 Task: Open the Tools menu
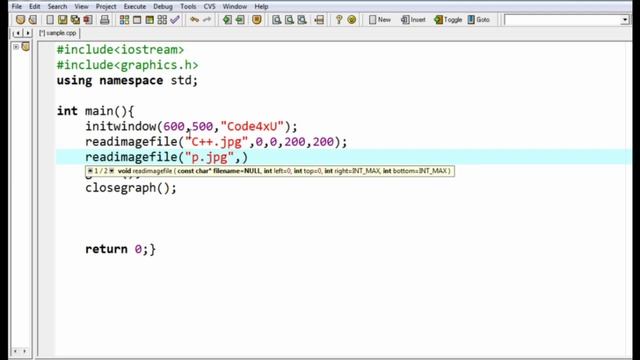pyautogui.click(x=188, y=7)
